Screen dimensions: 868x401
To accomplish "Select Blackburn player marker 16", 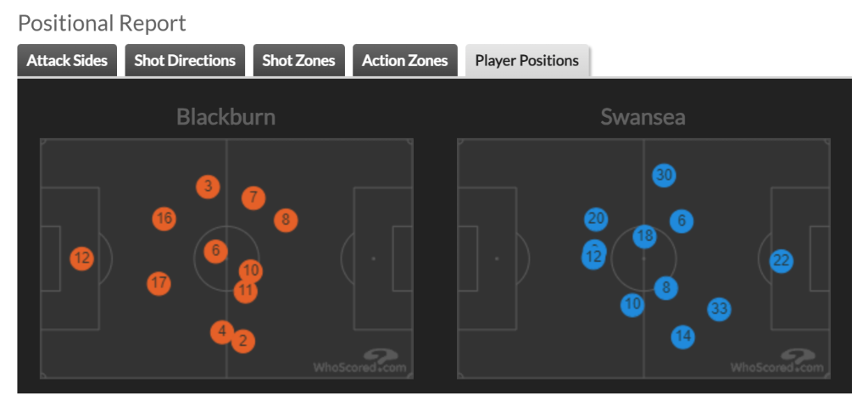I will pyautogui.click(x=164, y=219).
